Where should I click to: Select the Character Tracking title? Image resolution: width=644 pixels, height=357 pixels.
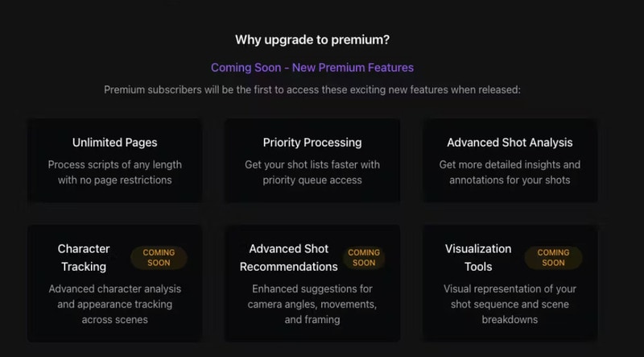83,258
